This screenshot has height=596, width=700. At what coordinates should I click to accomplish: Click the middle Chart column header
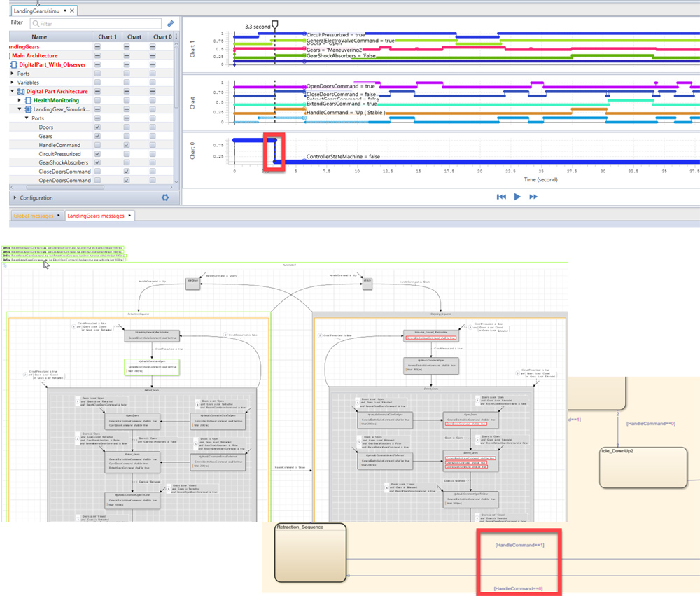pyautogui.click(x=134, y=36)
